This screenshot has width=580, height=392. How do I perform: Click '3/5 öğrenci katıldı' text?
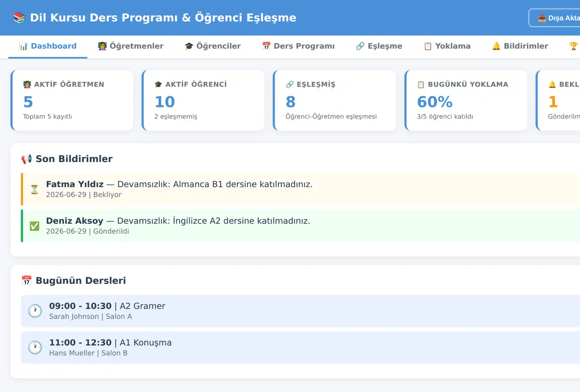click(445, 116)
